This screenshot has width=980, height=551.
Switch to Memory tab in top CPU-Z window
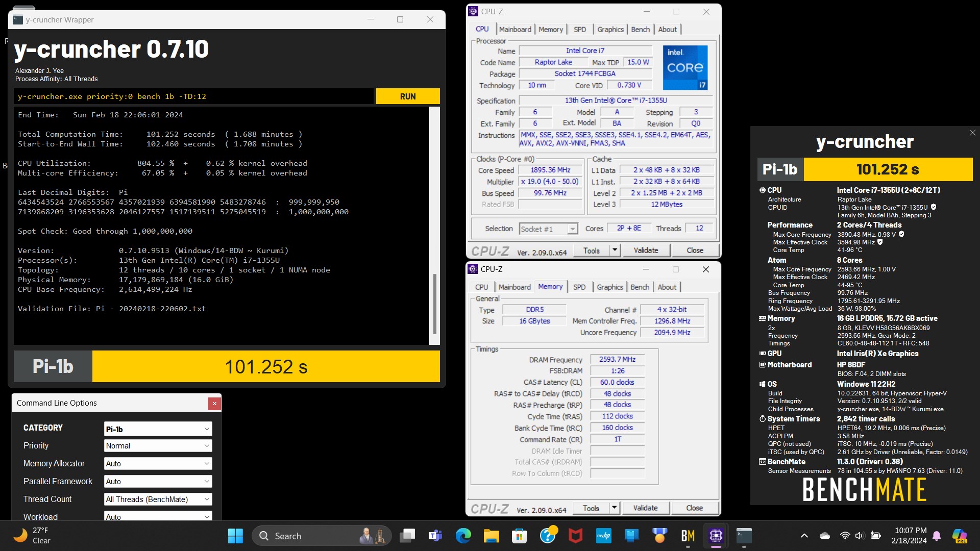pyautogui.click(x=551, y=30)
